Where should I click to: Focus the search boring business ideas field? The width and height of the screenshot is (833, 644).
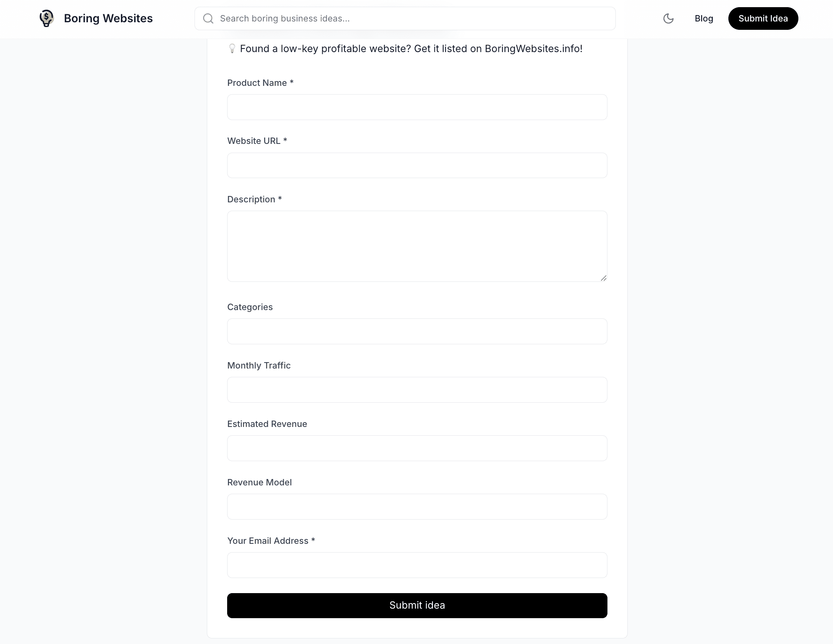point(405,18)
